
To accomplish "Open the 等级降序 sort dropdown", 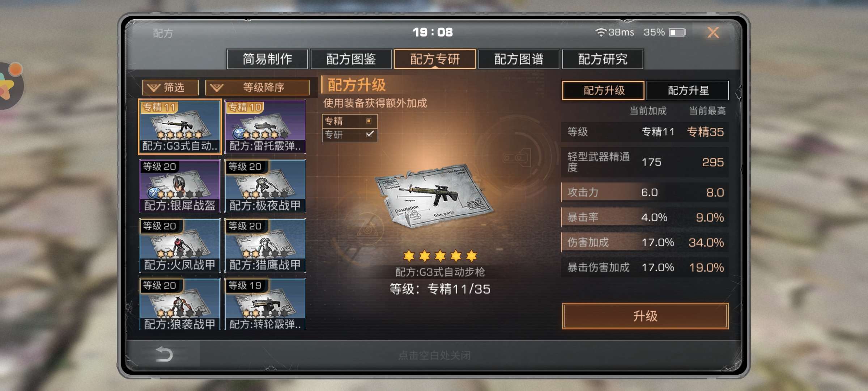I will (x=257, y=87).
